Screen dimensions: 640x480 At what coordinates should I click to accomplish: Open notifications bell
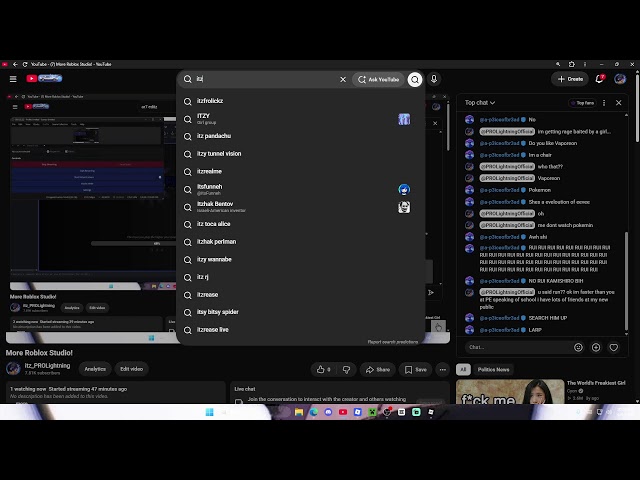click(x=599, y=79)
